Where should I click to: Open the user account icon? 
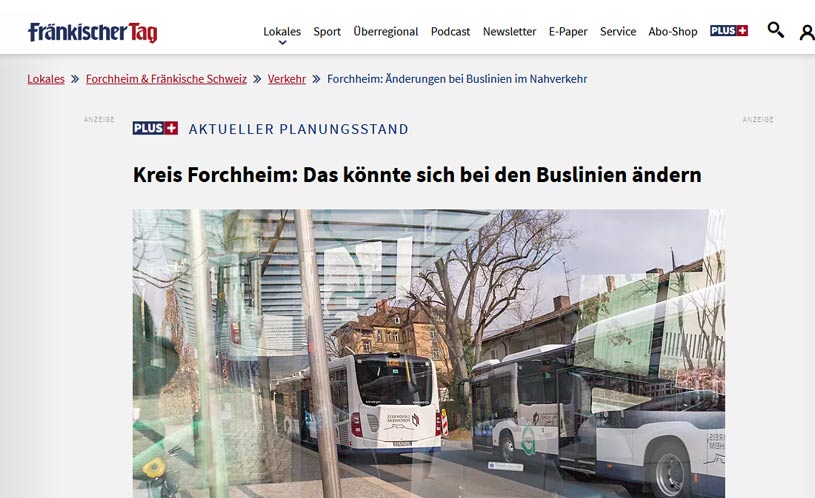tap(807, 32)
